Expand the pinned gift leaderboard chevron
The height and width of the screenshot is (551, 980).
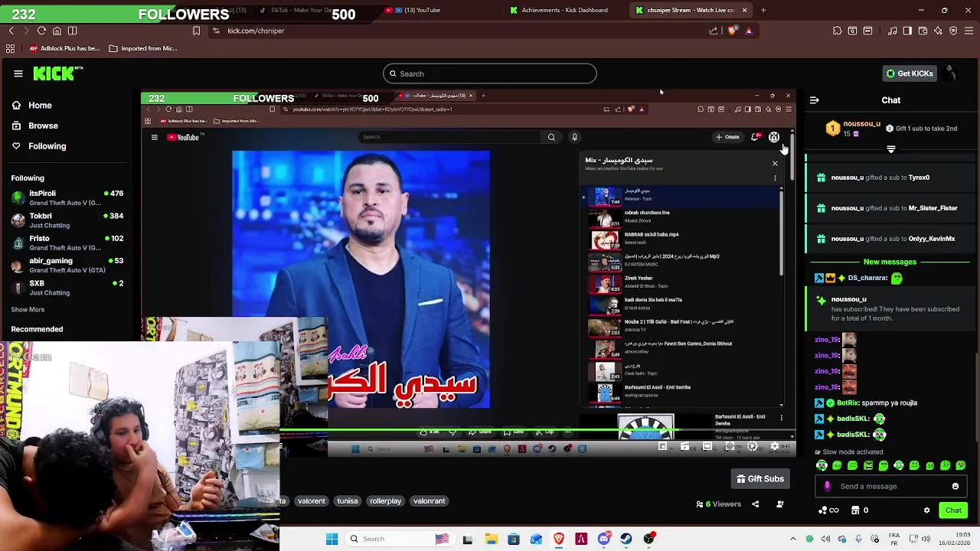(x=891, y=149)
